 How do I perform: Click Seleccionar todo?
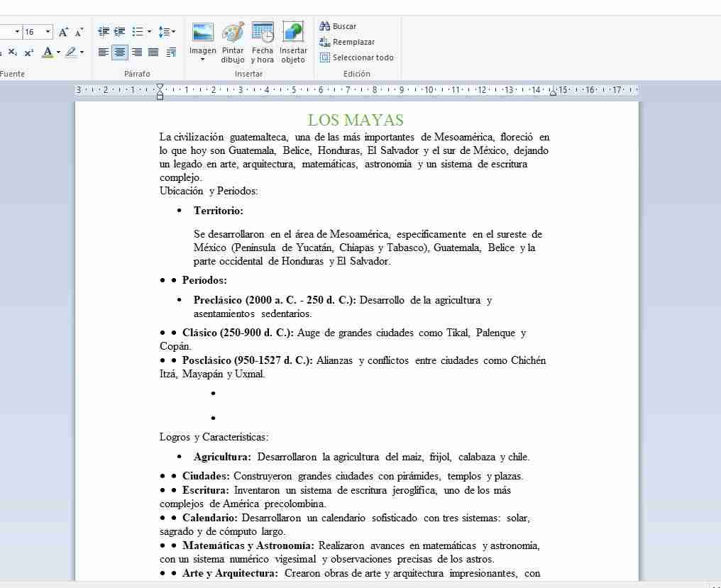pyautogui.click(x=357, y=57)
